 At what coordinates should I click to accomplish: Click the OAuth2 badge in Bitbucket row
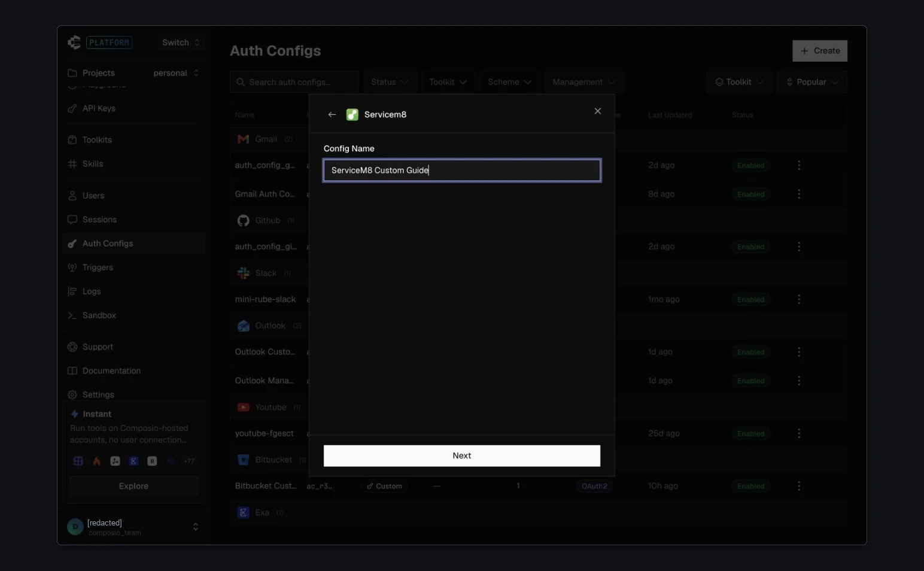click(x=594, y=486)
